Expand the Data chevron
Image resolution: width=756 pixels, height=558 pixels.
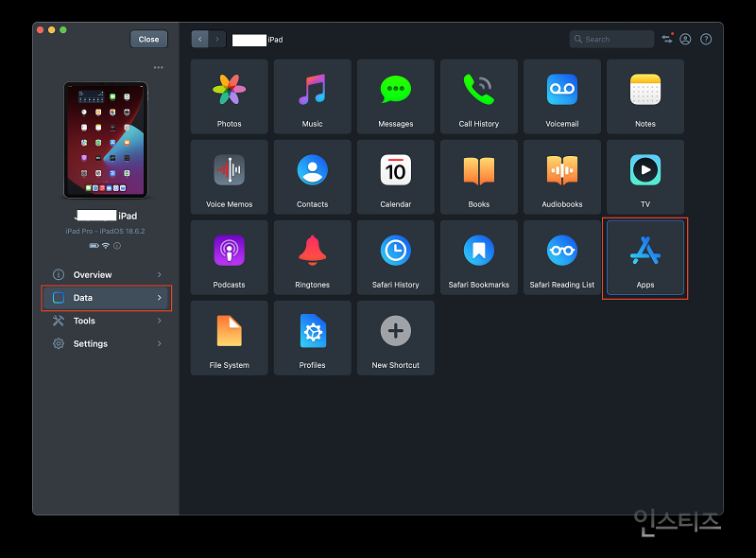coord(159,298)
